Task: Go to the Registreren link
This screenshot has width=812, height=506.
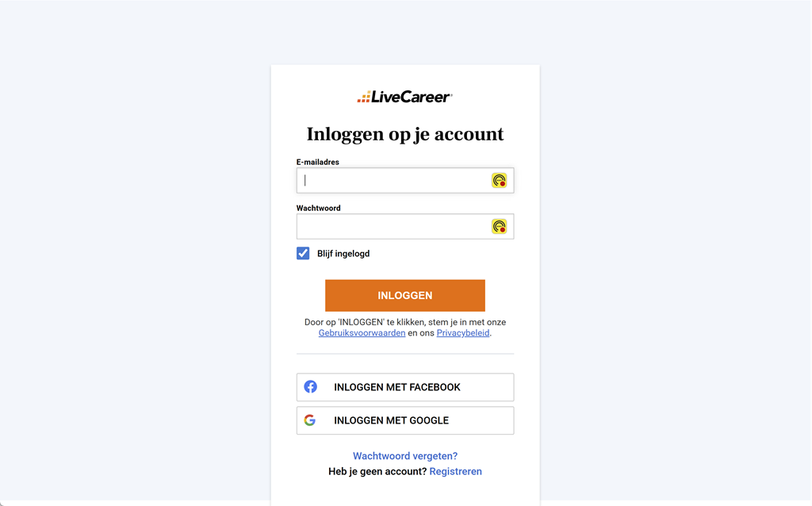Action: click(455, 471)
